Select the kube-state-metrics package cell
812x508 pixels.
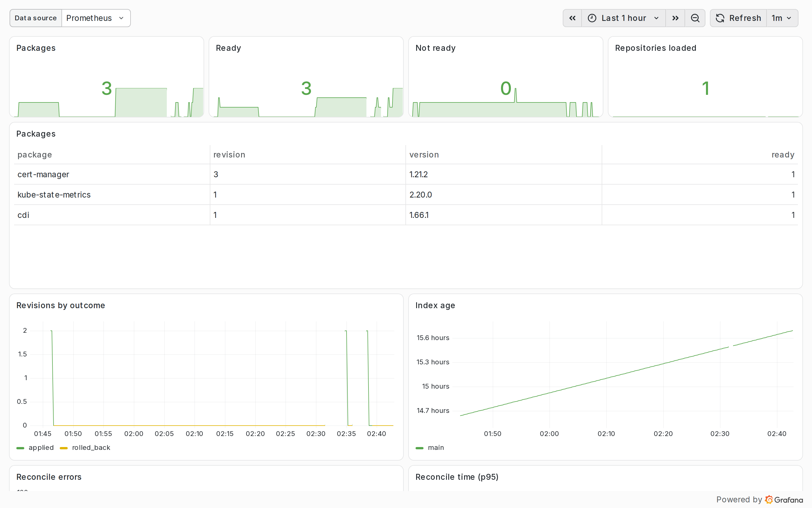tap(112, 194)
